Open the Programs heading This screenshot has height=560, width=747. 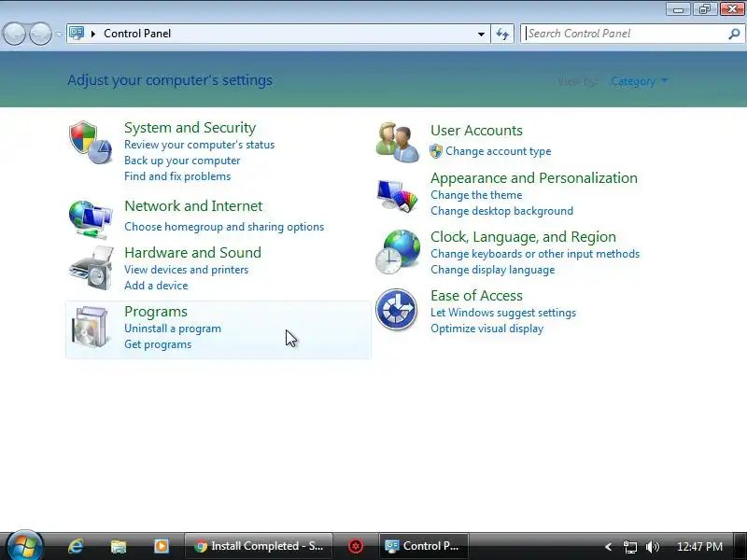click(156, 312)
